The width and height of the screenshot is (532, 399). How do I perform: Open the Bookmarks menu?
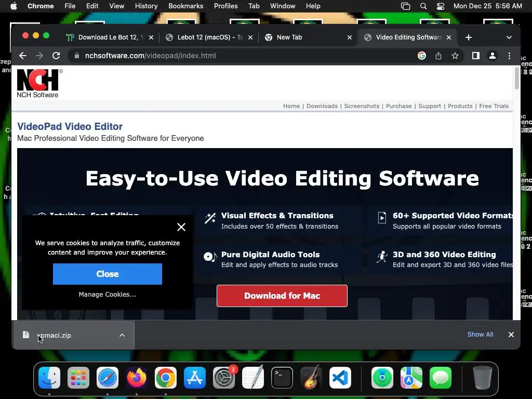(185, 6)
